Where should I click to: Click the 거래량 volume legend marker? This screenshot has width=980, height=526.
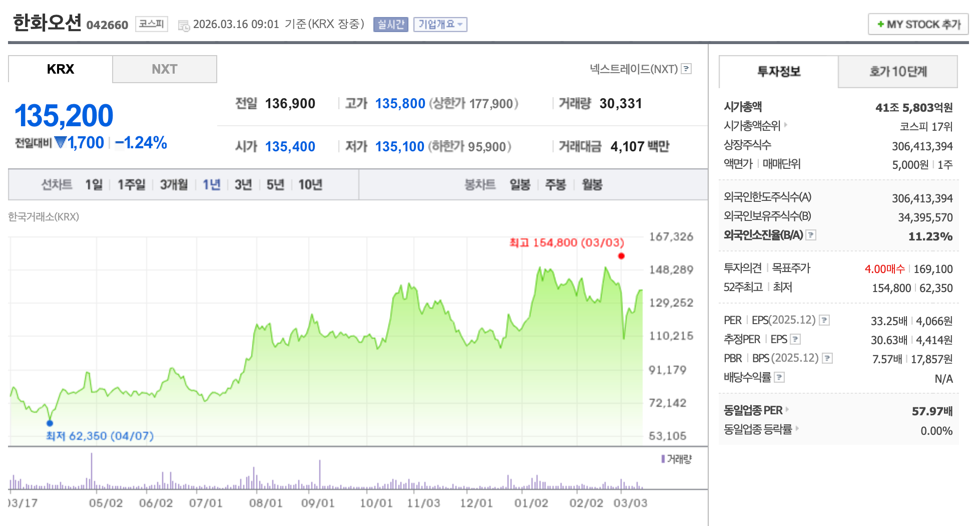tap(663, 459)
